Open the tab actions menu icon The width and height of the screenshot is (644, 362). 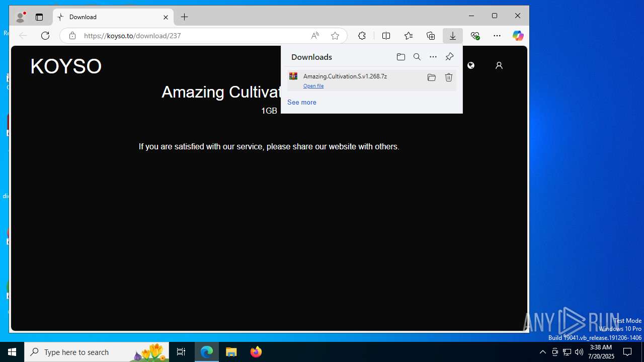pos(39,17)
